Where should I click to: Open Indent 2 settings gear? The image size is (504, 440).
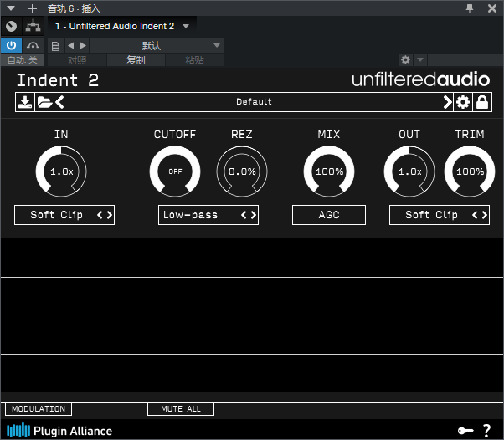[463, 102]
